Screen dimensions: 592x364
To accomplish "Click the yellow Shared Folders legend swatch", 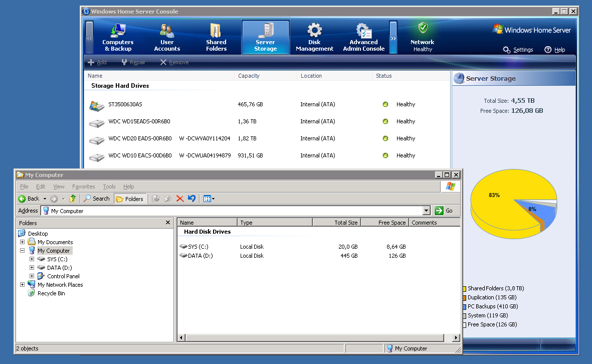I will (x=465, y=289).
